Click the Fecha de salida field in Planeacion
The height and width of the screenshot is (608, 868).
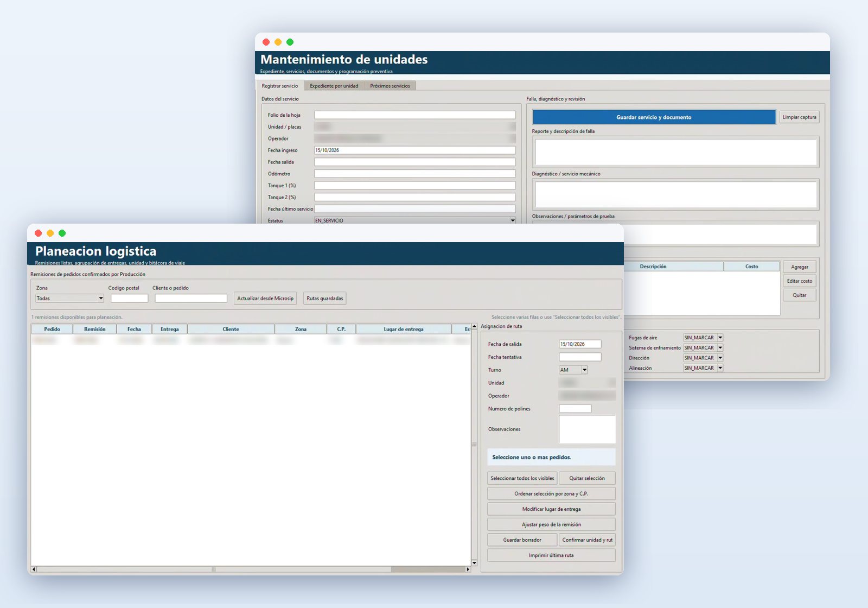(x=580, y=344)
